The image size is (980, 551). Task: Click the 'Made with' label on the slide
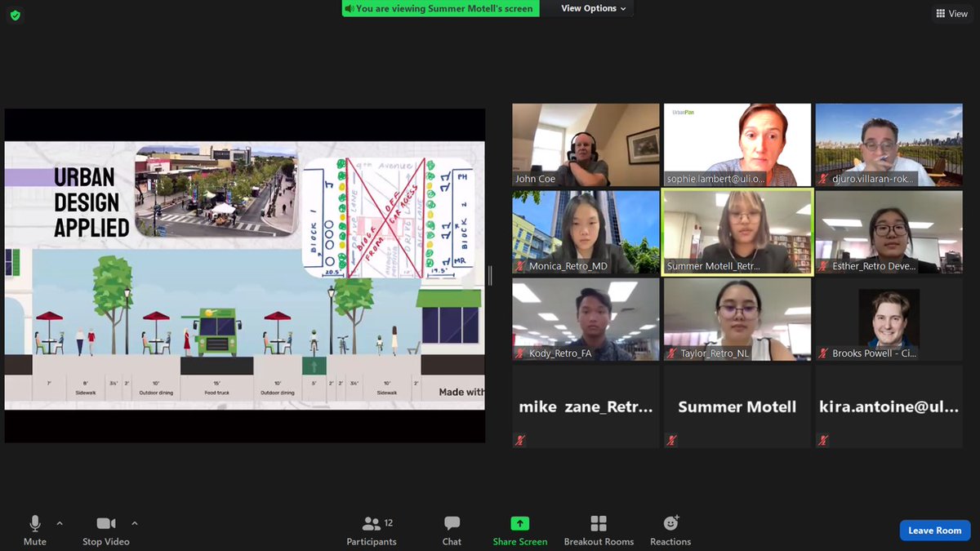pyautogui.click(x=461, y=392)
